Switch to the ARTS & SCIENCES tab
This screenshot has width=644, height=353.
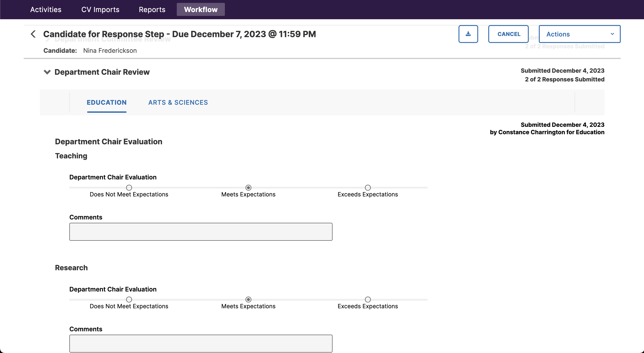[178, 102]
